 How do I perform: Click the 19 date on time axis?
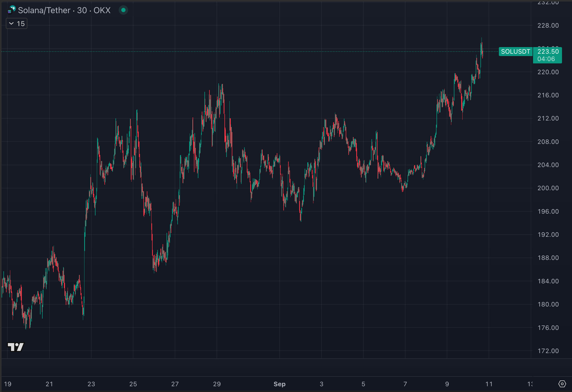point(8,384)
